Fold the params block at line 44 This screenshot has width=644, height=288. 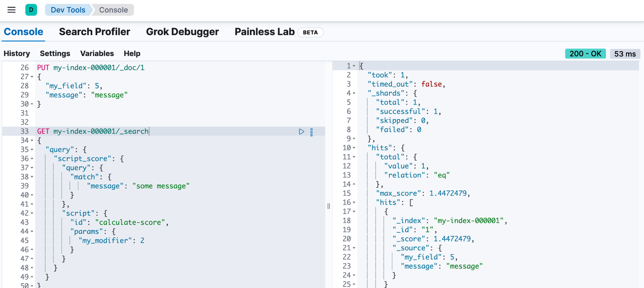tap(32, 232)
